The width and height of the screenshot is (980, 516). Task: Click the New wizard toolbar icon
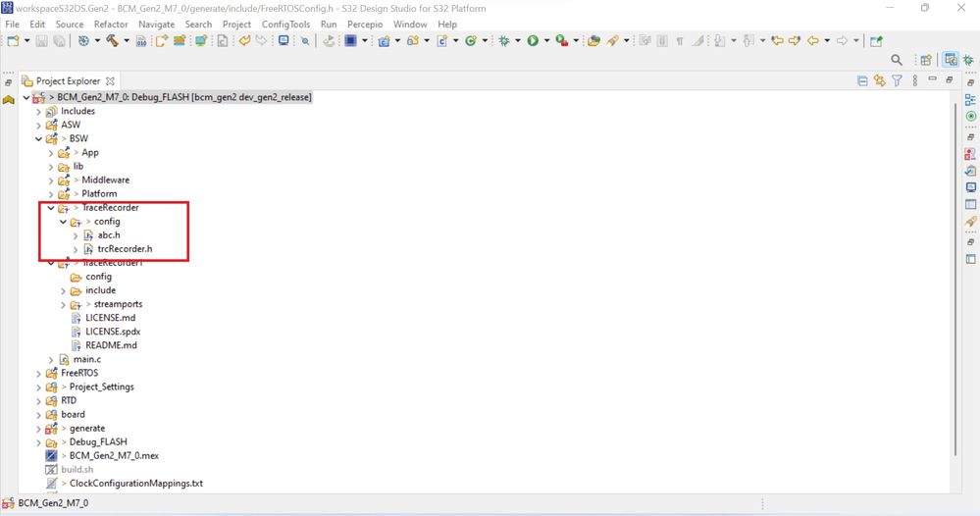point(13,40)
